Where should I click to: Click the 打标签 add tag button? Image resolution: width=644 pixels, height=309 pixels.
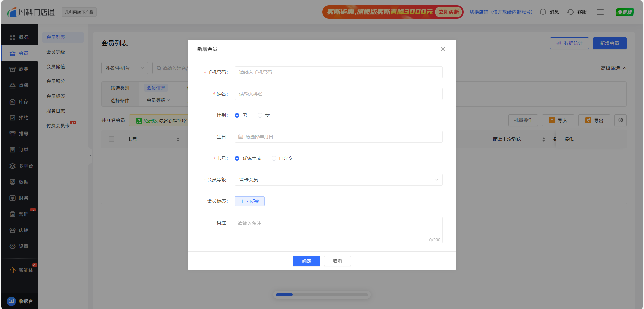pos(250,201)
